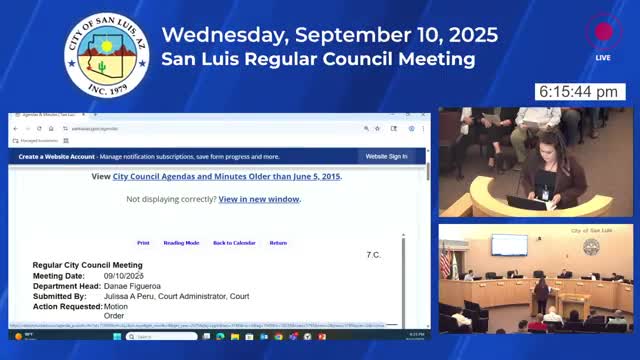The image size is (640, 360).
Task: Click the Return link
Action: [278, 243]
